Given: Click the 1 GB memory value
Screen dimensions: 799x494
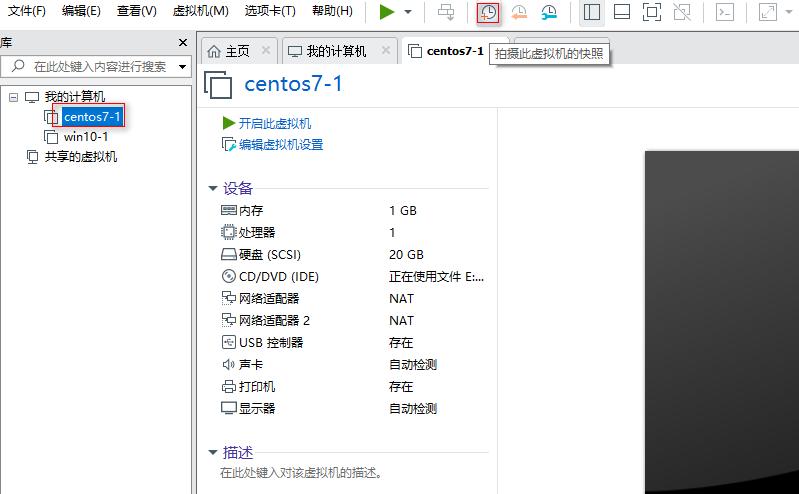Looking at the screenshot, I should coord(403,211).
